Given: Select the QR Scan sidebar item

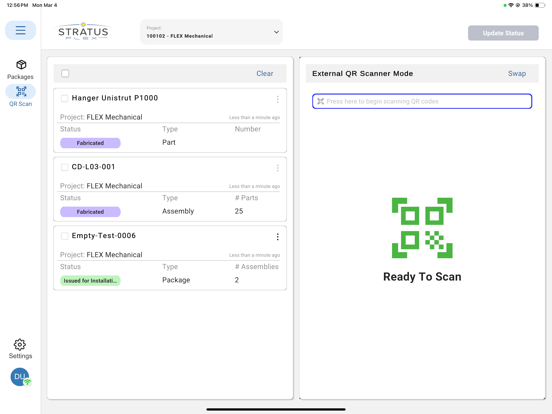Looking at the screenshot, I should (x=20, y=96).
